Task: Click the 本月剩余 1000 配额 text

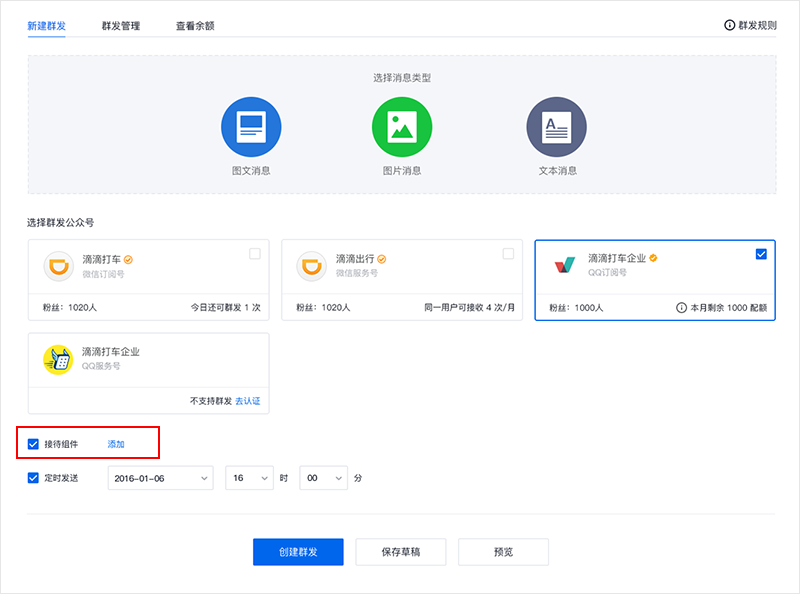Action: point(729,308)
